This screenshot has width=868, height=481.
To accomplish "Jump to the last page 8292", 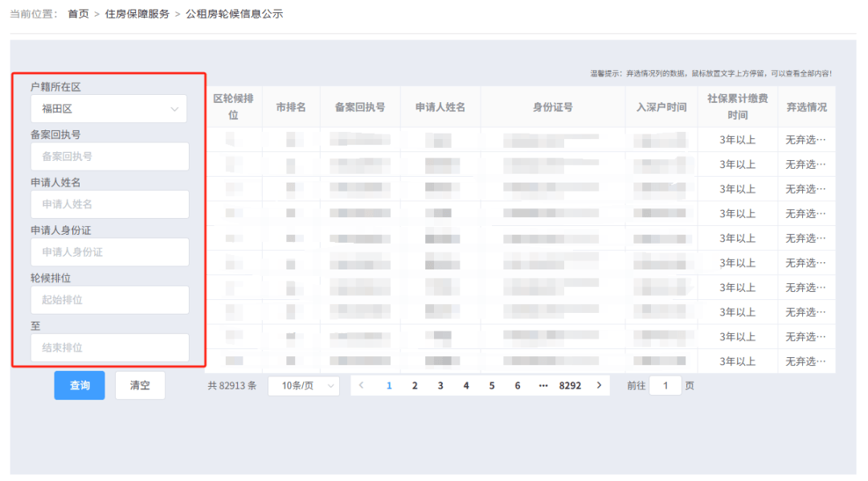I will [x=571, y=385].
